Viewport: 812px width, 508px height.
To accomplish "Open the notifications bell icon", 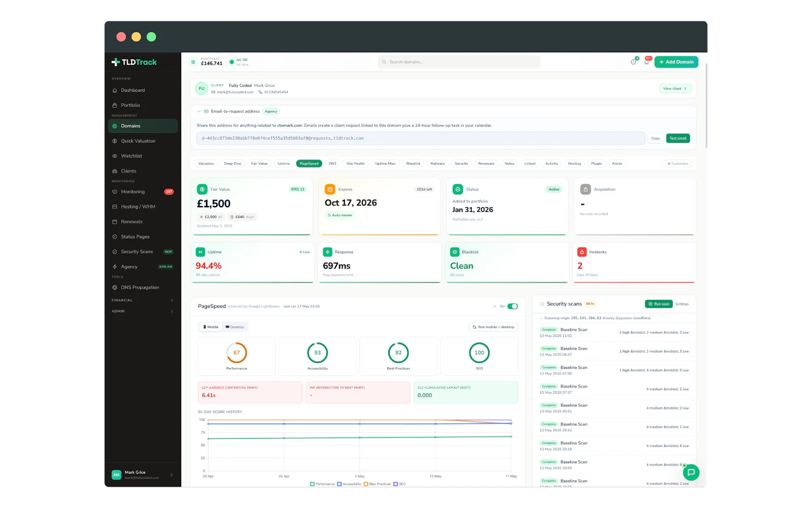I will tap(647, 62).
